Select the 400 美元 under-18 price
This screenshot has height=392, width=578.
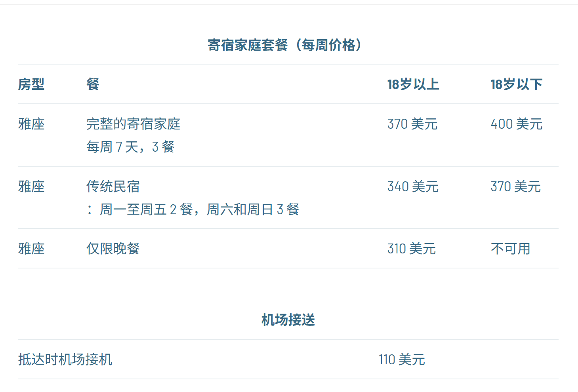(517, 124)
